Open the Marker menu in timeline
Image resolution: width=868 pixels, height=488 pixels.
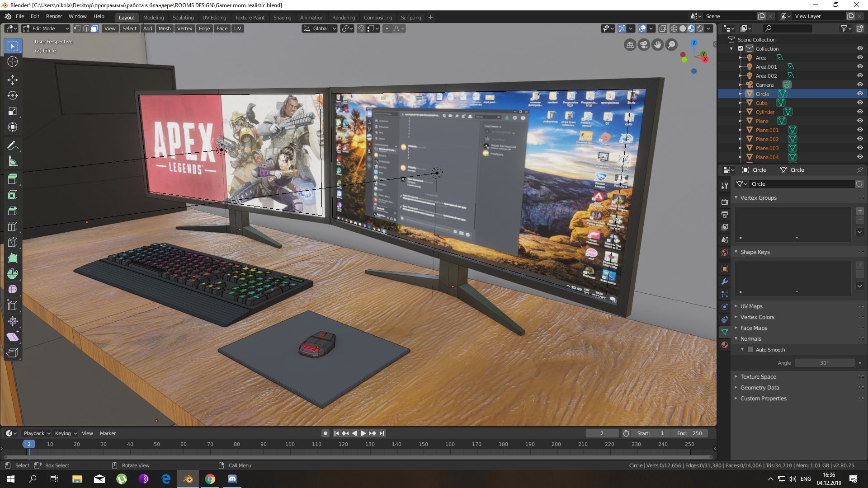[108, 433]
